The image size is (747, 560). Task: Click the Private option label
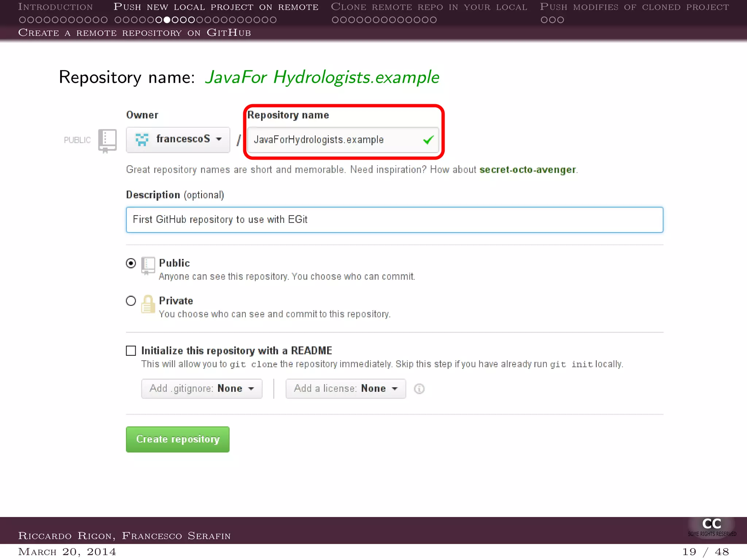(176, 301)
